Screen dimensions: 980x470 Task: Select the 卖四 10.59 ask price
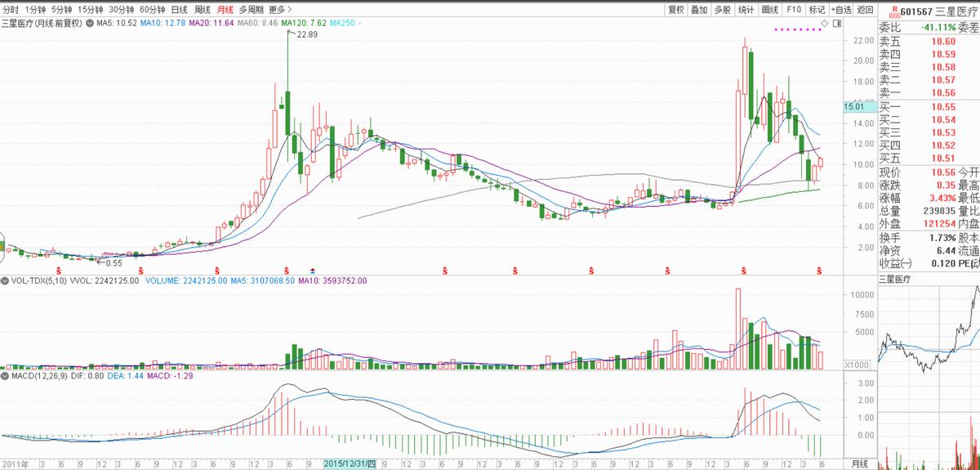click(929, 54)
